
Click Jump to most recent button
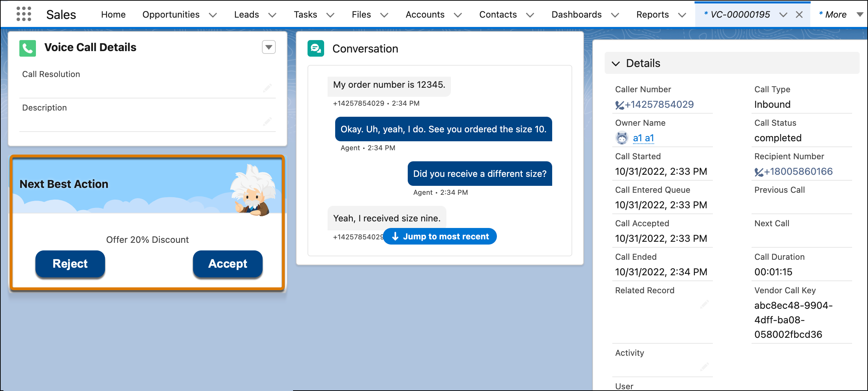click(440, 236)
